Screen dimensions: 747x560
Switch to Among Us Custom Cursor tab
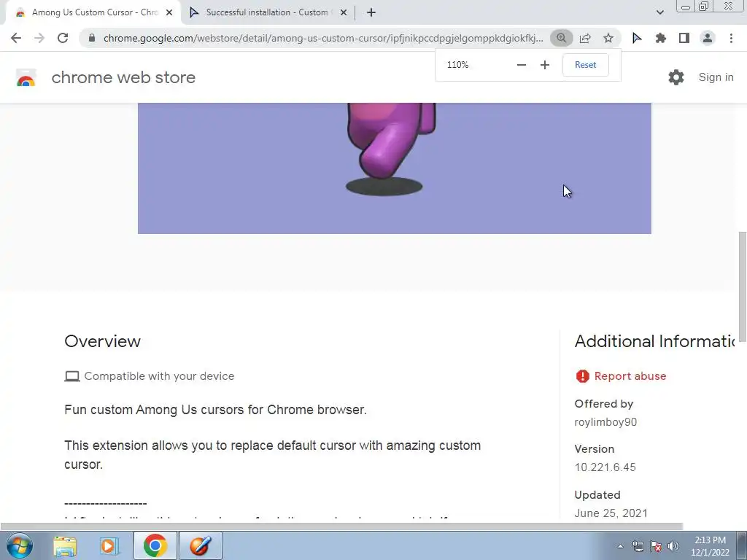(x=93, y=12)
